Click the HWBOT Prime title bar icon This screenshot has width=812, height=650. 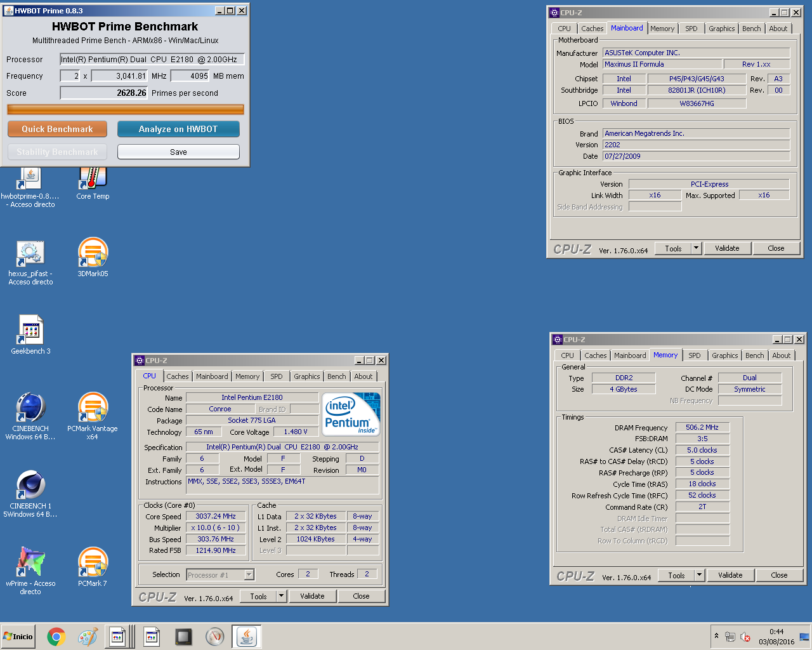tap(8, 11)
